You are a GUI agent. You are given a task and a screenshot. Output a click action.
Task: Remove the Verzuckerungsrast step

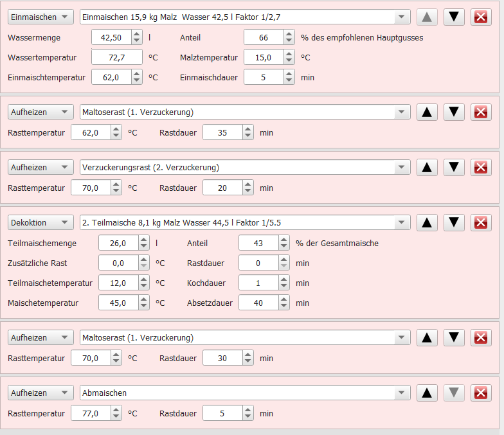[x=481, y=167]
